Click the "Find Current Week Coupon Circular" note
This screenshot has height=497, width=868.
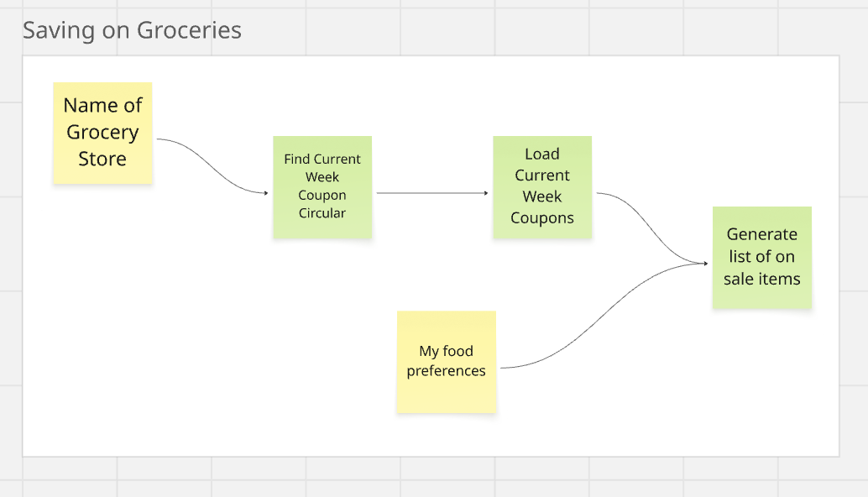tap(322, 186)
